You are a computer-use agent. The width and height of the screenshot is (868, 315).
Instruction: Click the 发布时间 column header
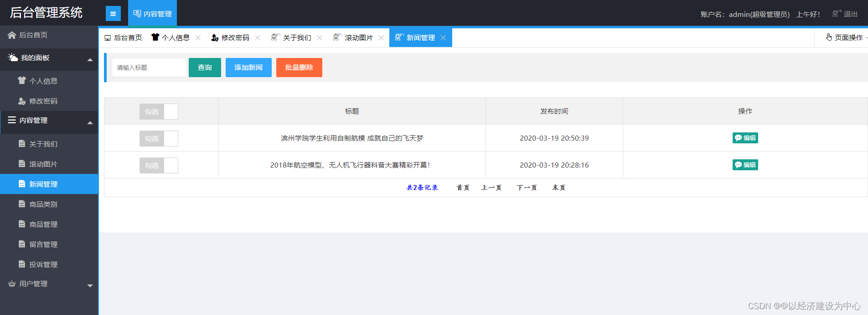554,111
